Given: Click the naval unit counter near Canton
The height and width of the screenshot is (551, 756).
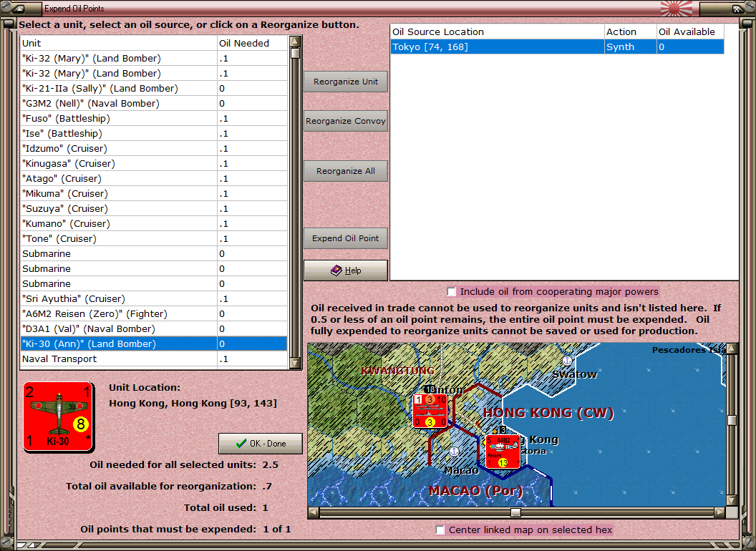Looking at the screenshot, I should coord(430,411).
